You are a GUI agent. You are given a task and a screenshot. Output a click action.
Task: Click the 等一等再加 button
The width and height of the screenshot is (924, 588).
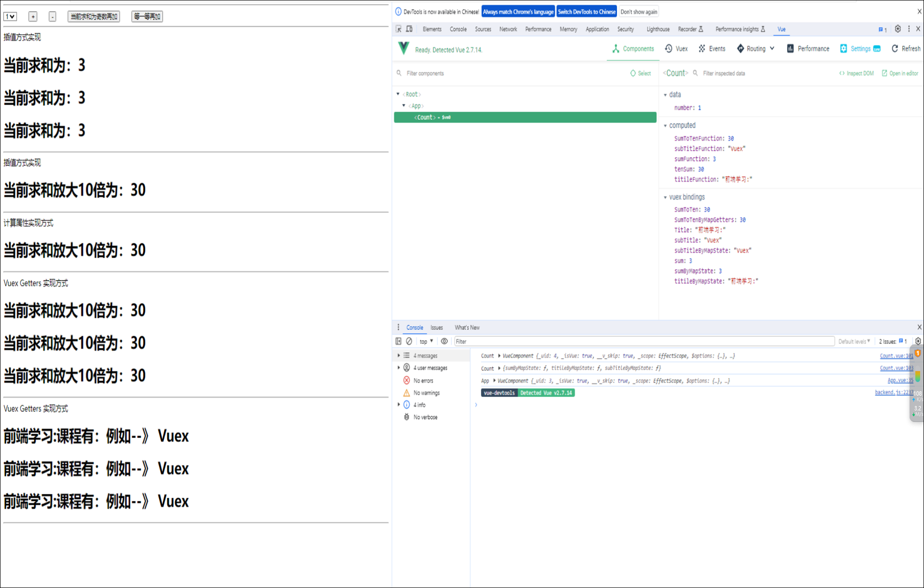coord(147,16)
